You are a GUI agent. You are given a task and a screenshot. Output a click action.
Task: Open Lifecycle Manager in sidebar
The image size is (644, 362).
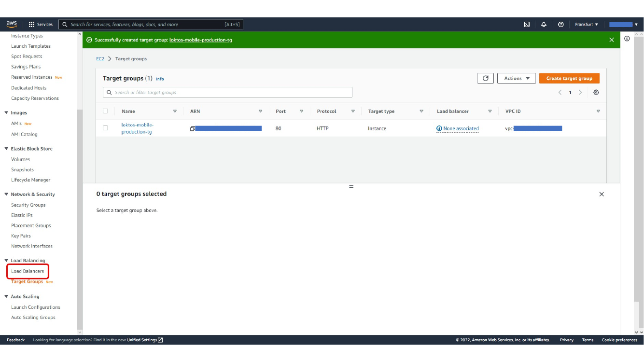(31, 180)
